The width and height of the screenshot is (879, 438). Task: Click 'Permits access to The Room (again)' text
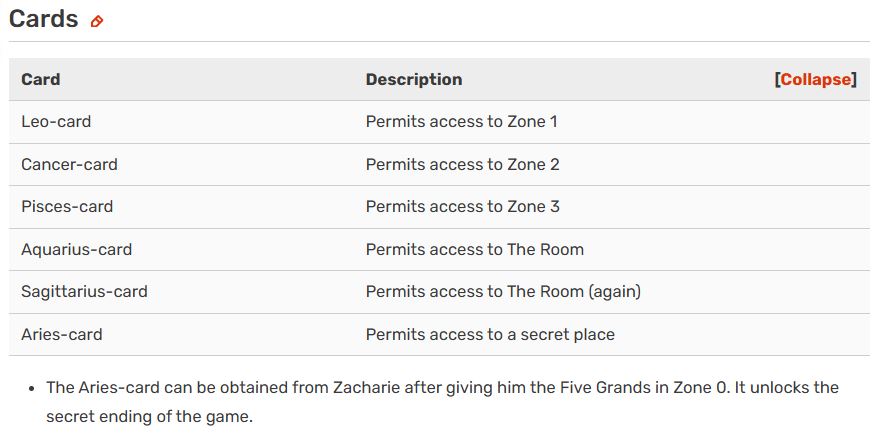503,292
